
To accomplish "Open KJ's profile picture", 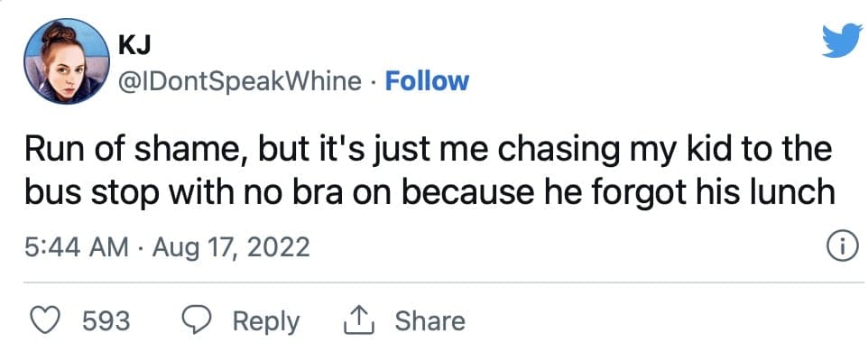I will point(67,60).
